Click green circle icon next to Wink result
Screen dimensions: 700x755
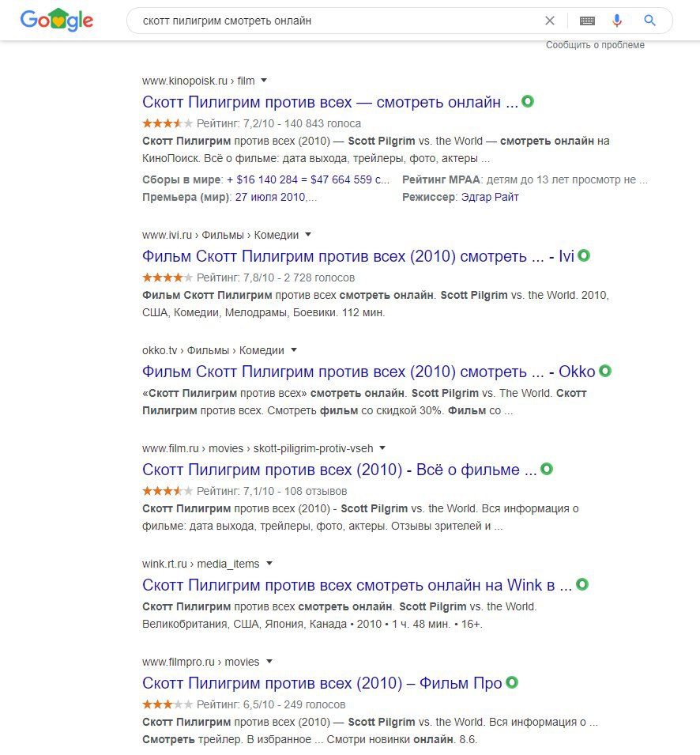coord(582,584)
